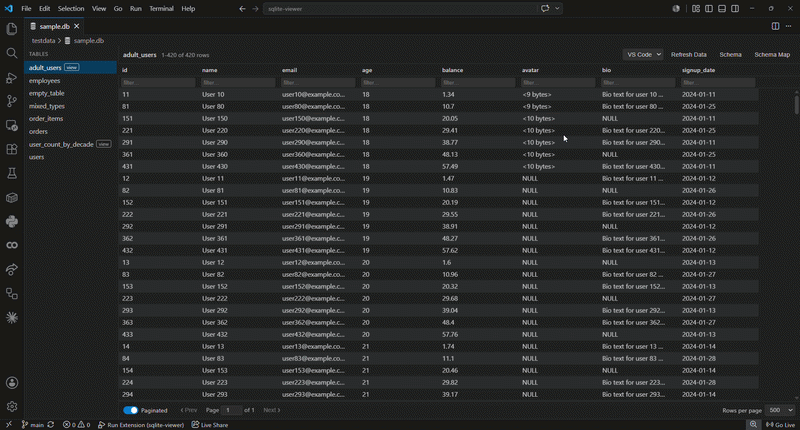Image resolution: width=800 pixels, height=430 pixels.
Task: Open the editor More Actions menu
Action: 788,26
